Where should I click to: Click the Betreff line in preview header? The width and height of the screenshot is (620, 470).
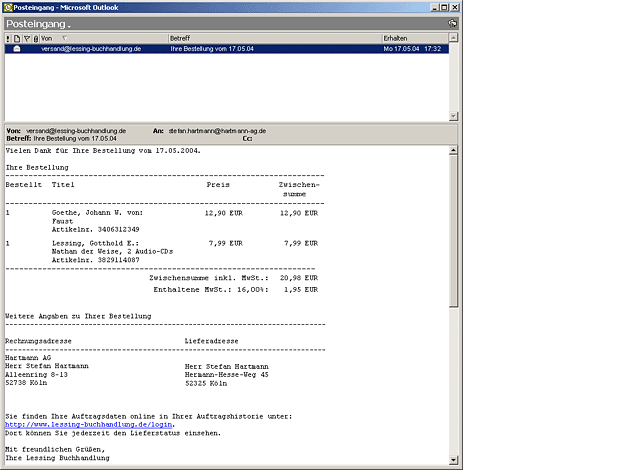pos(61,139)
